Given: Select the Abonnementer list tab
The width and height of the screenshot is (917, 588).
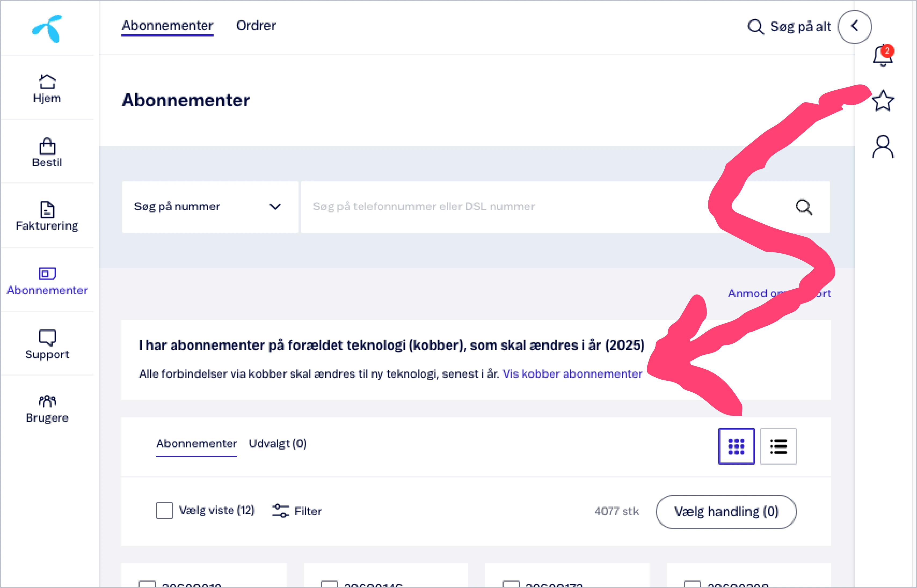Looking at the screenshot, I should pos(196,444).
